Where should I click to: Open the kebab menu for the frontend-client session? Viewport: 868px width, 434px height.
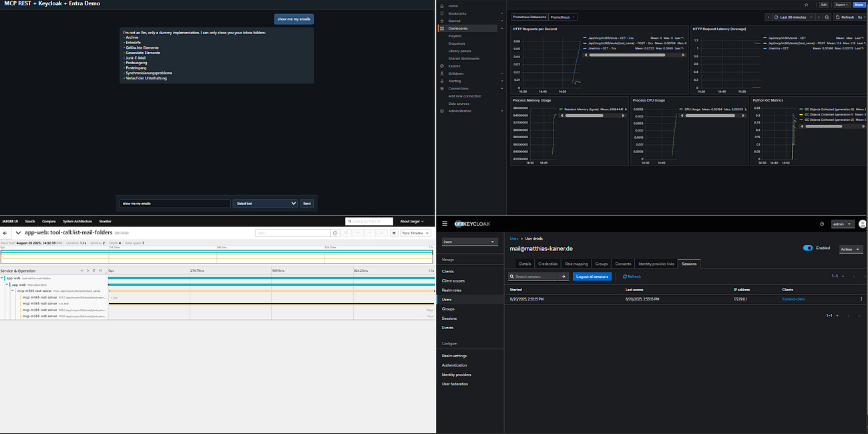[x=861, y=299]
